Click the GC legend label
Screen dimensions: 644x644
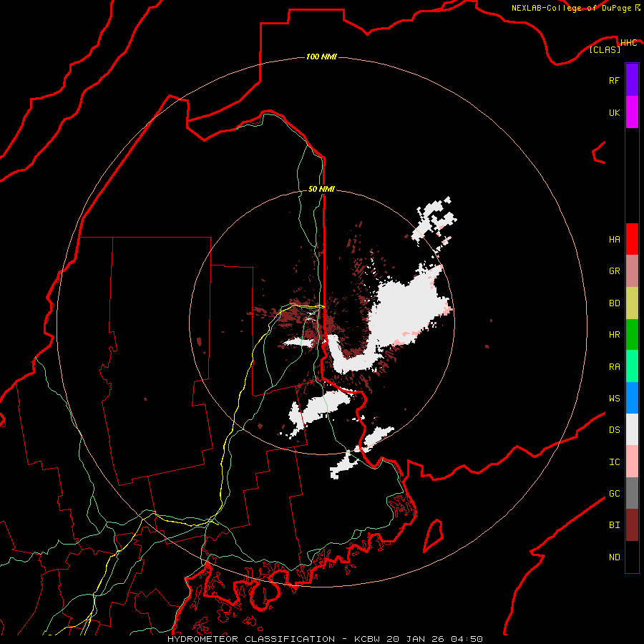(x=614, y=494)
